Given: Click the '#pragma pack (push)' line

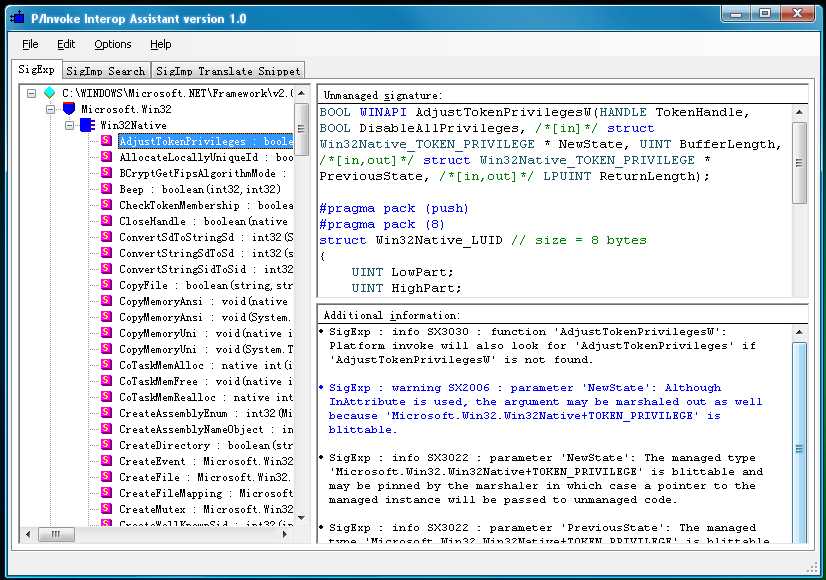Looking at the screenshot, I should click(x=394, y=208).
